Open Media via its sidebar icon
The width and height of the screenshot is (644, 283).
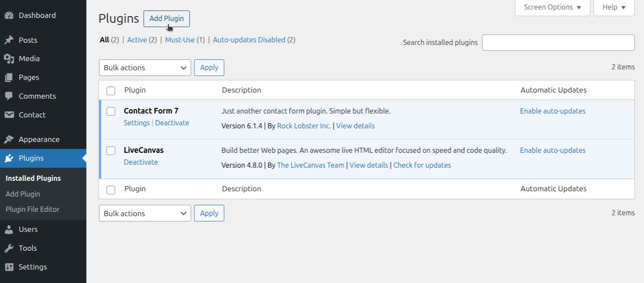(x=9, y=59)
